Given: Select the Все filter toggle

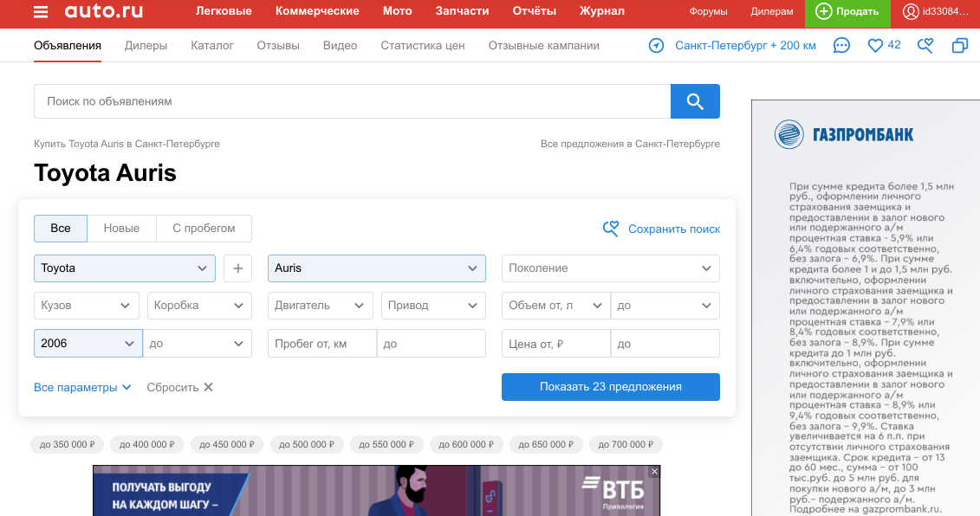Looking at the screenshot, I should 61,229.
